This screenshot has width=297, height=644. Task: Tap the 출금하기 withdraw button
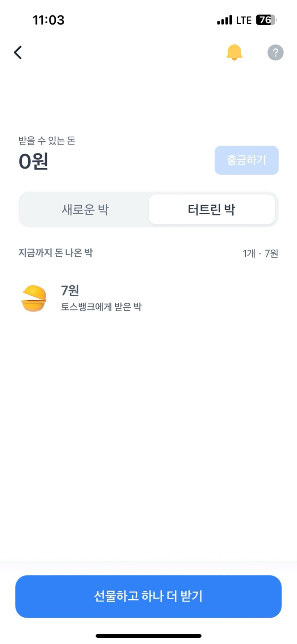[x=247, y=160]
